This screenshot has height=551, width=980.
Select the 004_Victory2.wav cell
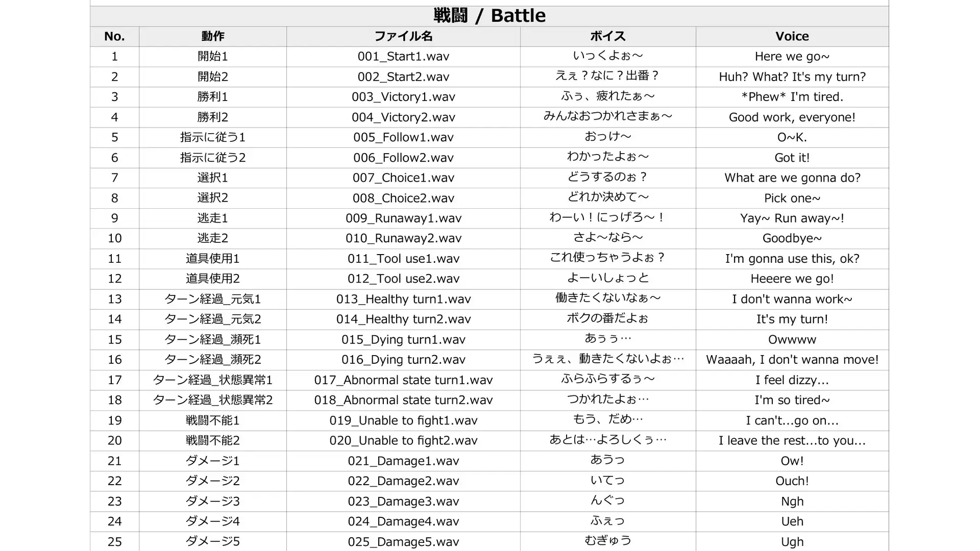[403, 117]
